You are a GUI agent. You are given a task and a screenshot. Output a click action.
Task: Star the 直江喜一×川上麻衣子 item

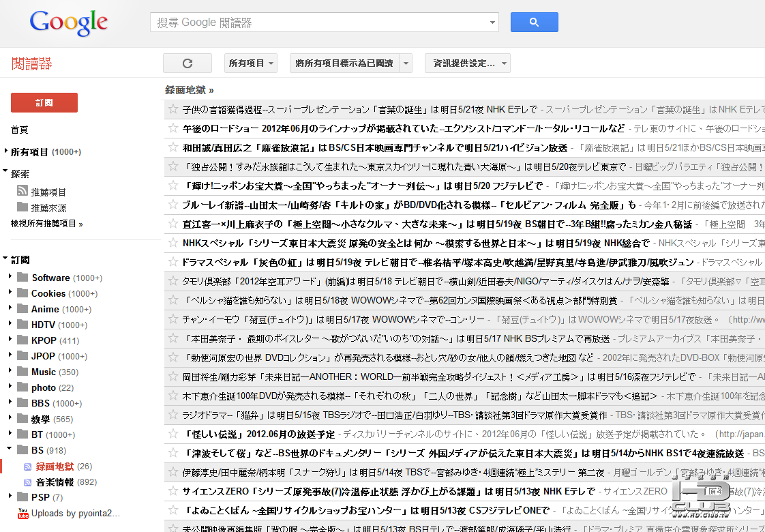(172, 223)
